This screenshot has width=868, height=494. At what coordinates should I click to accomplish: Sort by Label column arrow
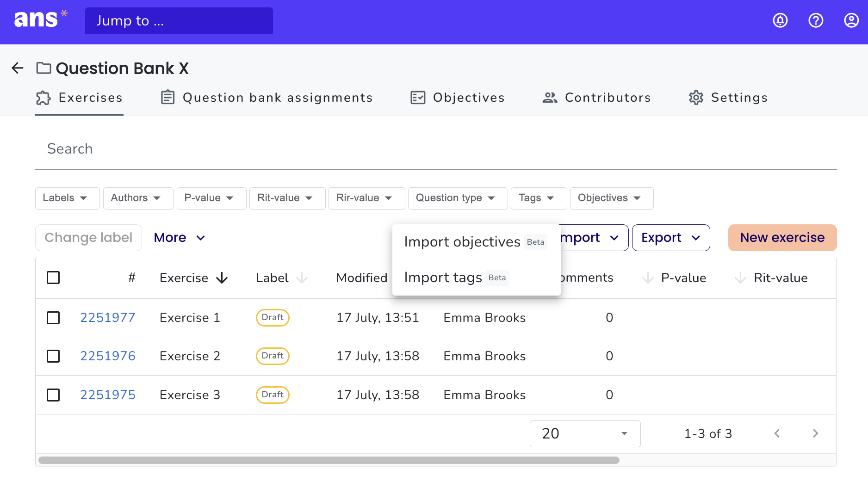[302, 278]
